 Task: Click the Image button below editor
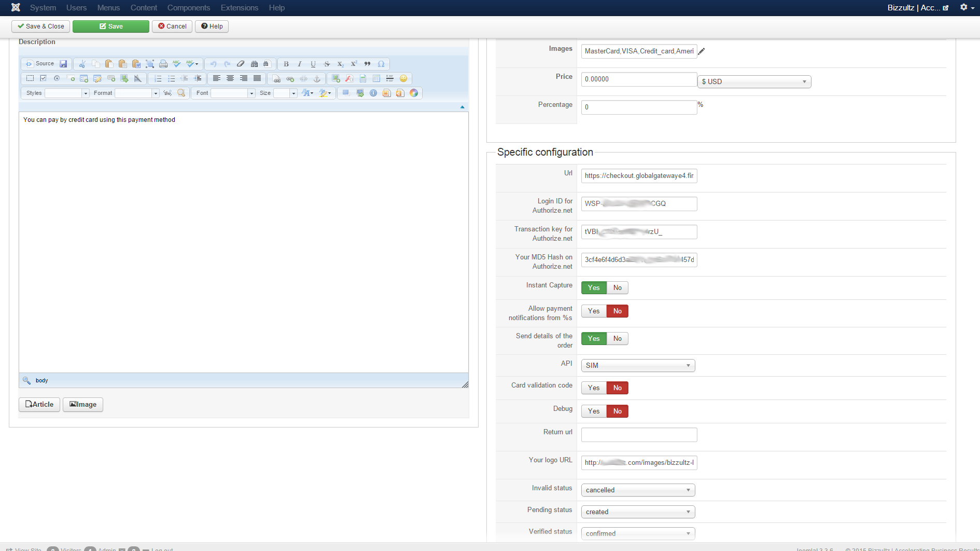(83, 405)
